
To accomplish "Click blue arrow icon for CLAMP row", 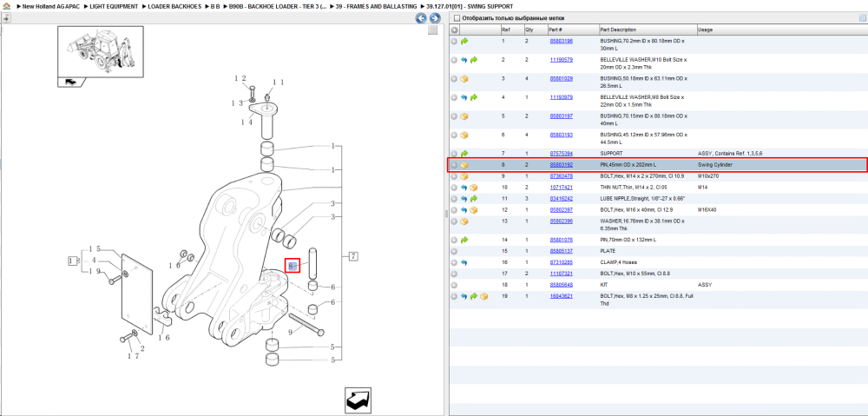I will [x=464, y=262].
